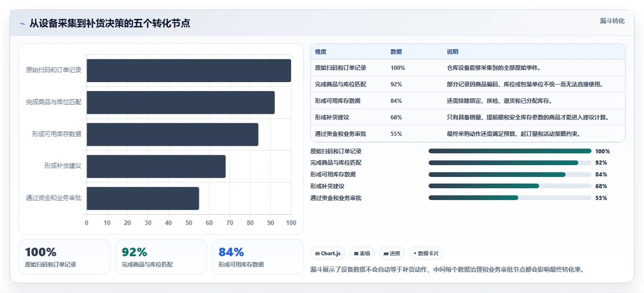Click the 形成补货建议 label in progress list

327,186
